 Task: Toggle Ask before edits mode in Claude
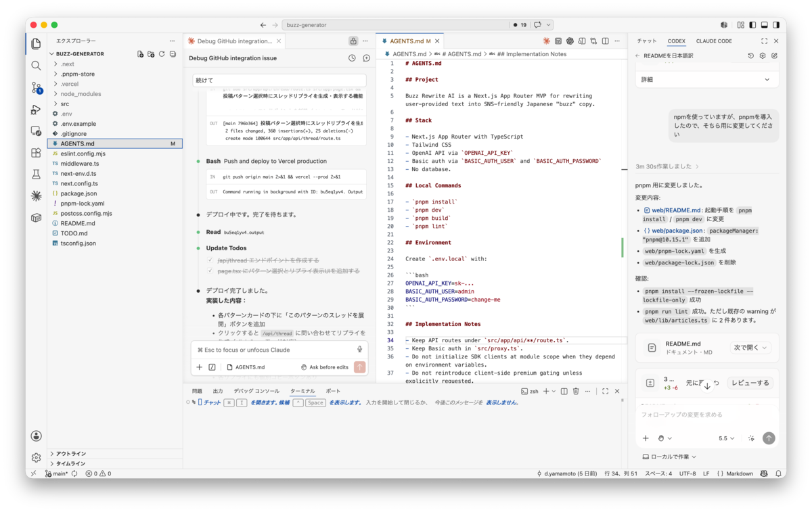click(324, 367)
